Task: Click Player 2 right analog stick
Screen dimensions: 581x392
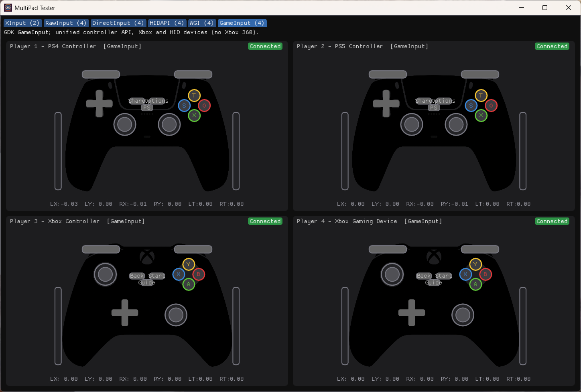Action: click(456, 124)
